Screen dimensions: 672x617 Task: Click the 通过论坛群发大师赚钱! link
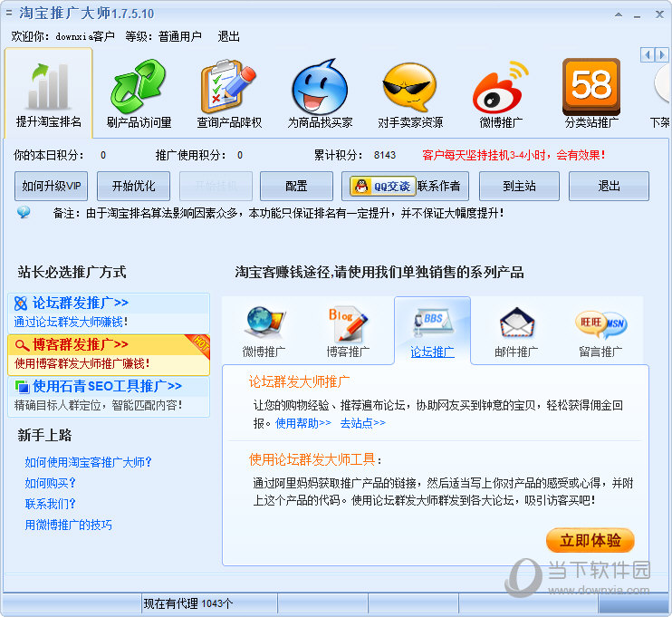tap(71, 322)
